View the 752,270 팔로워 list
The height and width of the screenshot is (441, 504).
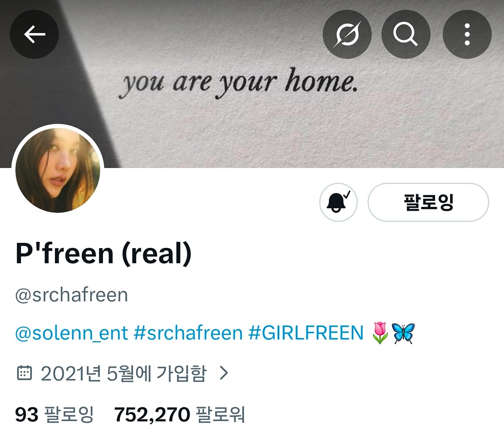coord(179,415)
